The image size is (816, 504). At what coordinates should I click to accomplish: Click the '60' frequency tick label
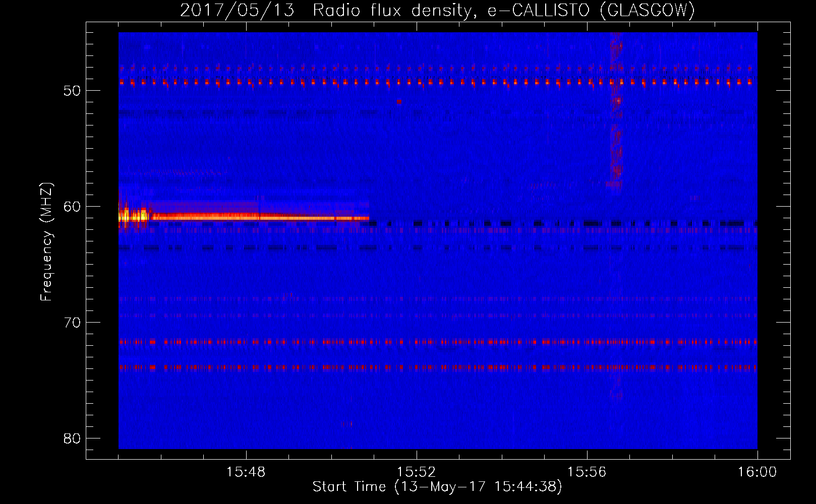coord(73,207)
